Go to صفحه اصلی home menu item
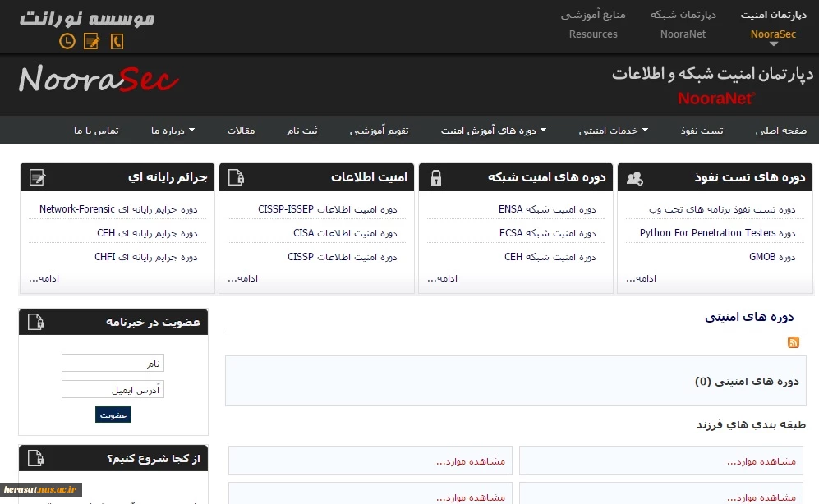This screenshot has height=504, width=819. (x=781, y=130)
